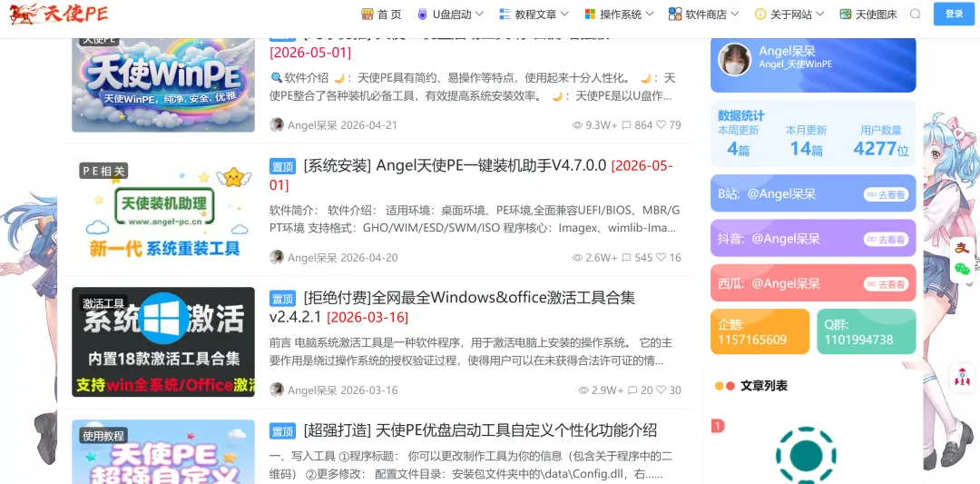The width and height of the screenshot is (980, 484).
Task: Click the 关于网站 info icon
Action: (x=760, y=14)
